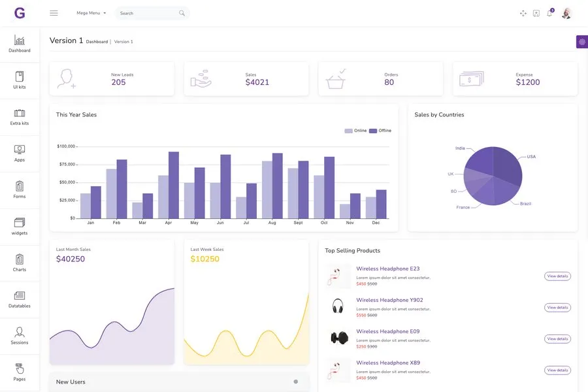Click the Dashboard breadcrumb link
The image size is (588, 392).
[97, 42]
